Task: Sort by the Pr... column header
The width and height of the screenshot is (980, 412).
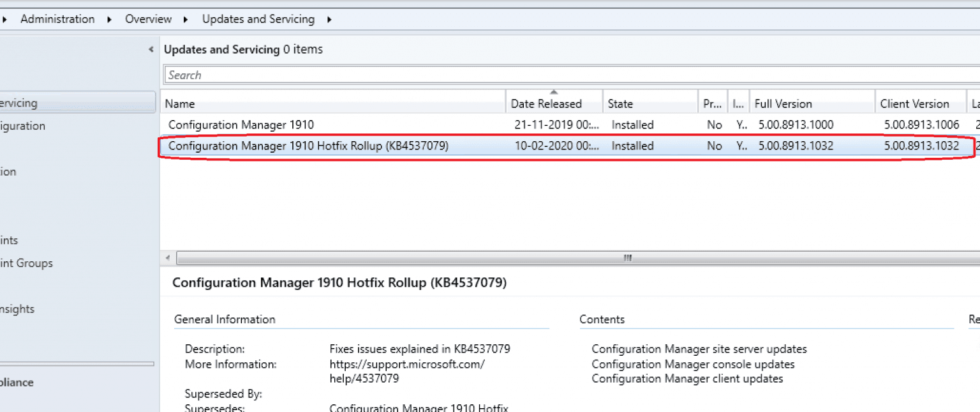Action: coord(713,103)
